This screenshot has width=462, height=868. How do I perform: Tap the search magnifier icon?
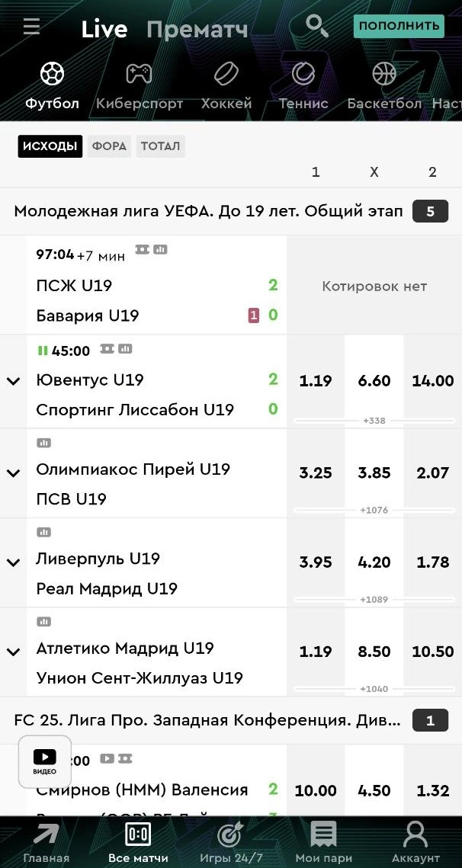click(316, 26)
